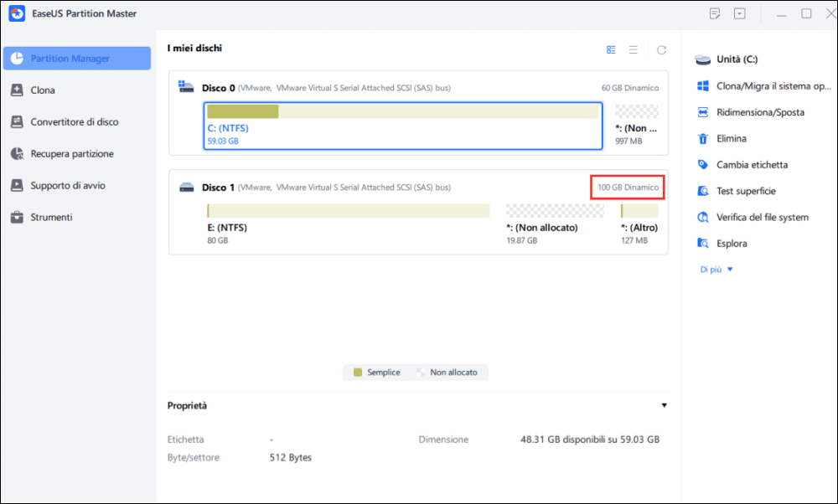The image size is (838, 504).
Task: Click the "I miei dischi" heading
Action: pos(194,48)
